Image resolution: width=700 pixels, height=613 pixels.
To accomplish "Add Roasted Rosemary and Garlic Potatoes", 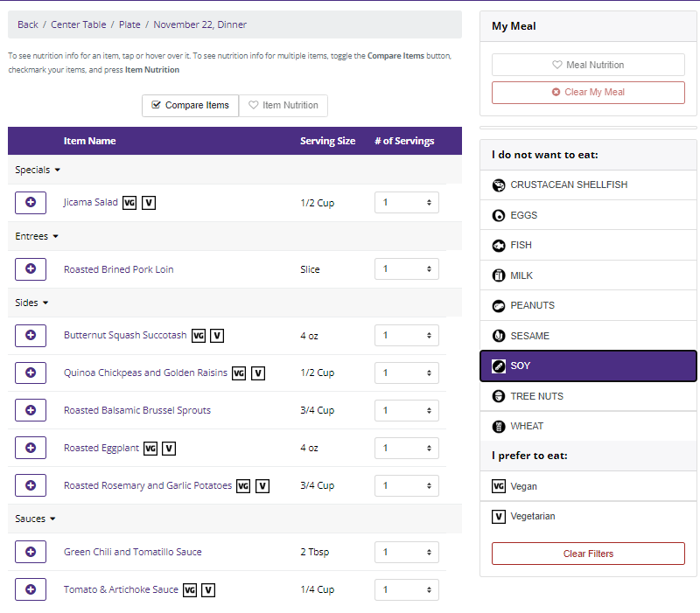I will 31,485.
